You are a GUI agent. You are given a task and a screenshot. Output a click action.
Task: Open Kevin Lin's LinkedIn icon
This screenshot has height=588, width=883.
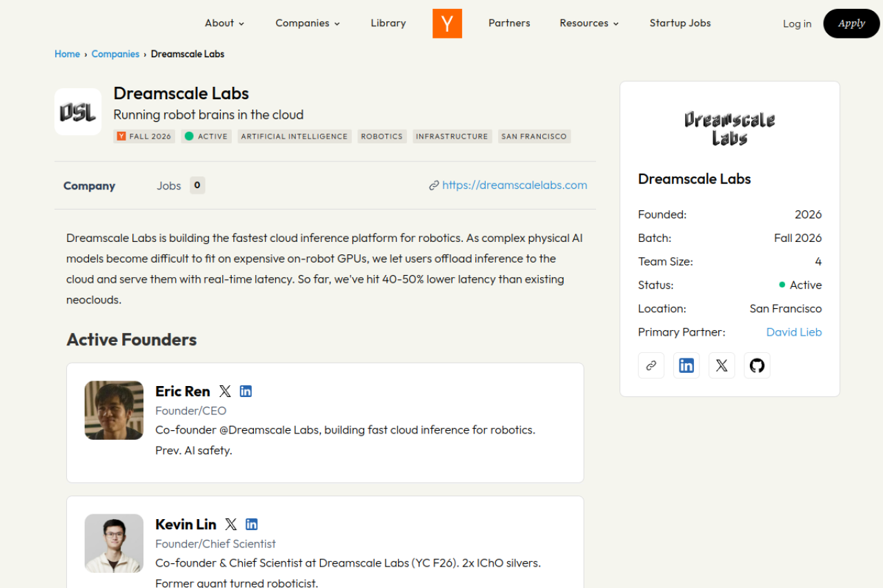point(252,525)
